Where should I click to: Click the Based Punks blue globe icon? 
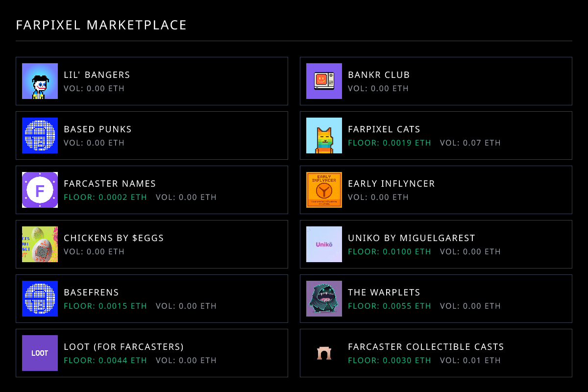(40, 136)
